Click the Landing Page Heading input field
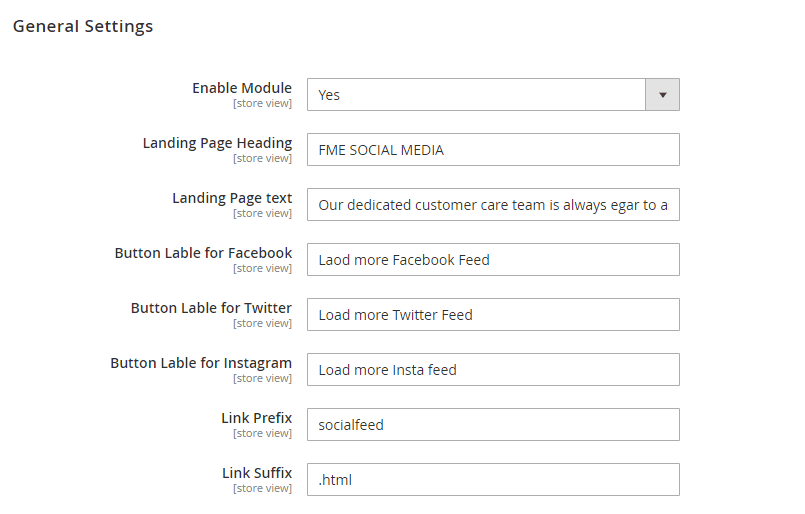 point(493,150)
